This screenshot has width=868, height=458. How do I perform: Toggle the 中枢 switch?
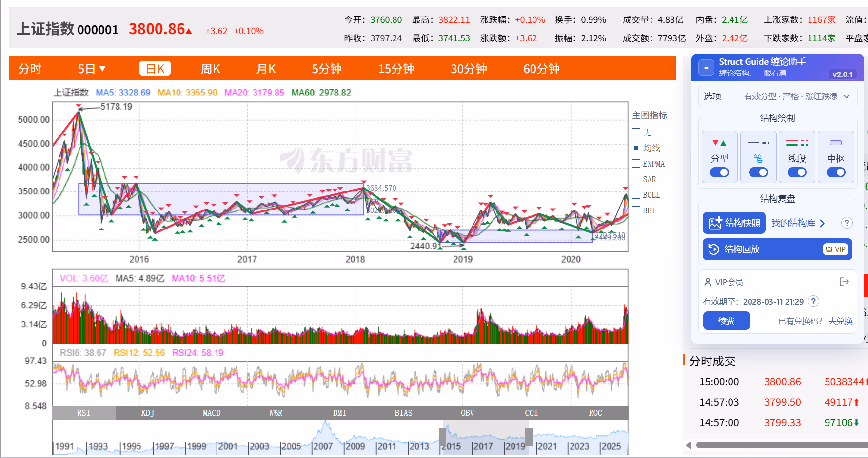(x=836, y=172)
